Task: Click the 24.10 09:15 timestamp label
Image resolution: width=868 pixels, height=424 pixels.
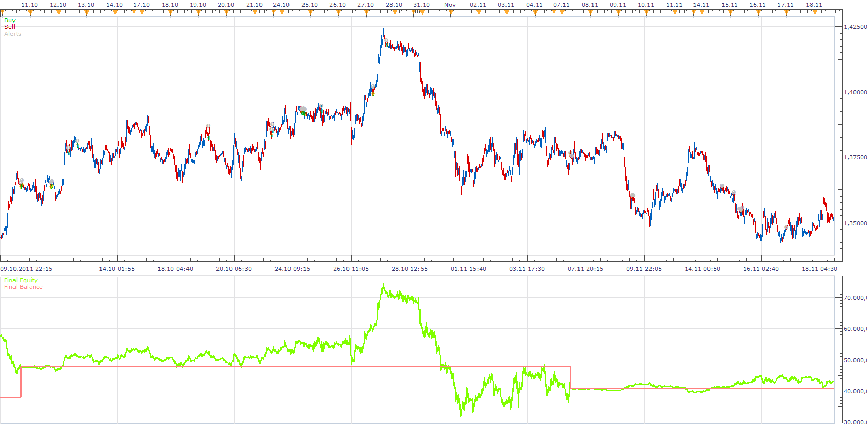Action: (293, 269)
